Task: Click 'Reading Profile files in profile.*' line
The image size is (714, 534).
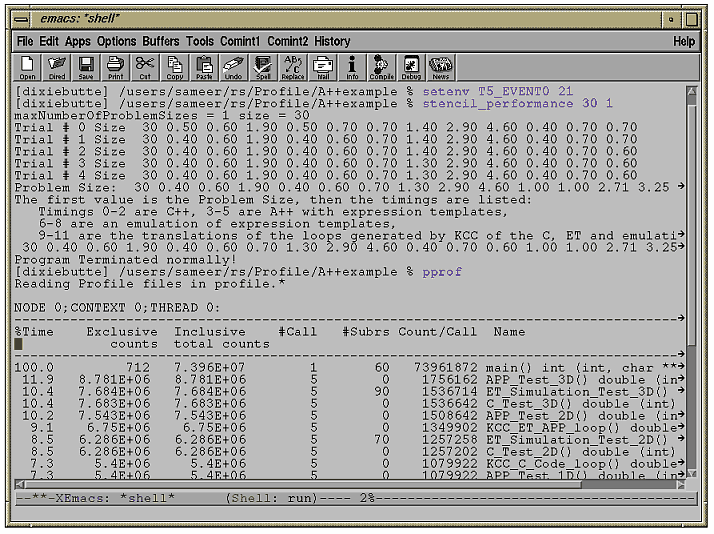Action: tap(150, 284)
